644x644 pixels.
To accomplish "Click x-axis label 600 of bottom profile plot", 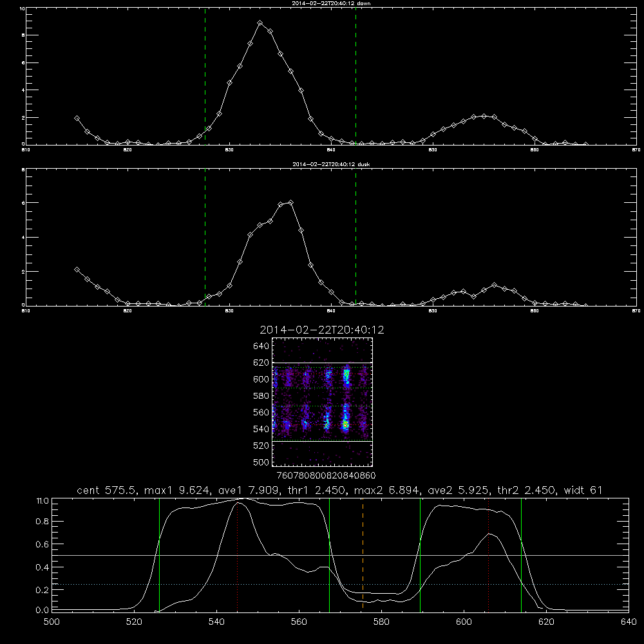I will (x=464, y=622).
